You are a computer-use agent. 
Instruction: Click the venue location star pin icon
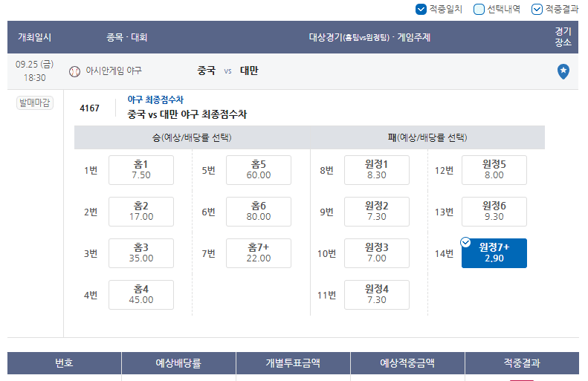click(x=563, y=71)
